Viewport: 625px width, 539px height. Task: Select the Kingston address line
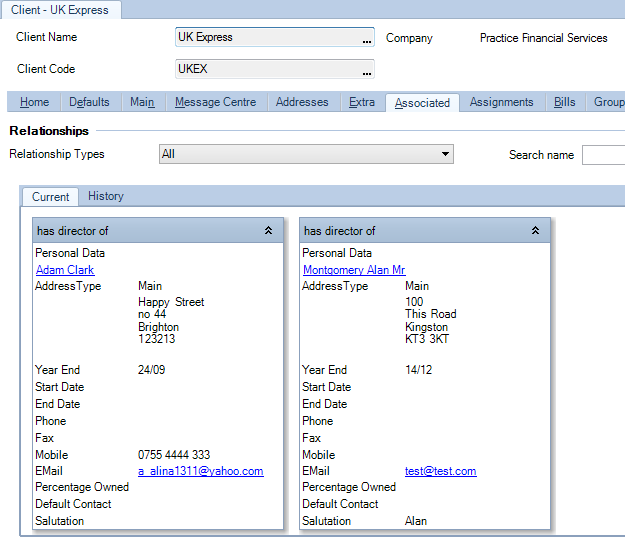tap(426, 327)
